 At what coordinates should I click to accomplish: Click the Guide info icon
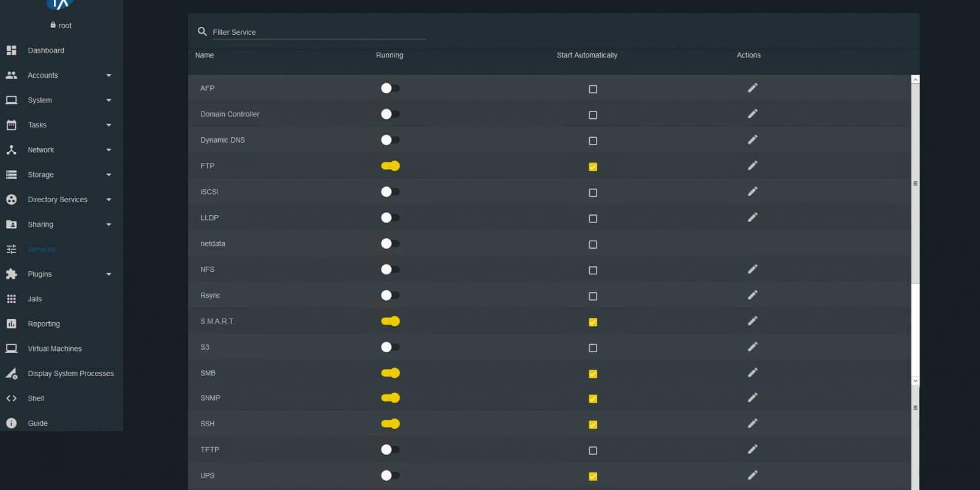point(11,423)
